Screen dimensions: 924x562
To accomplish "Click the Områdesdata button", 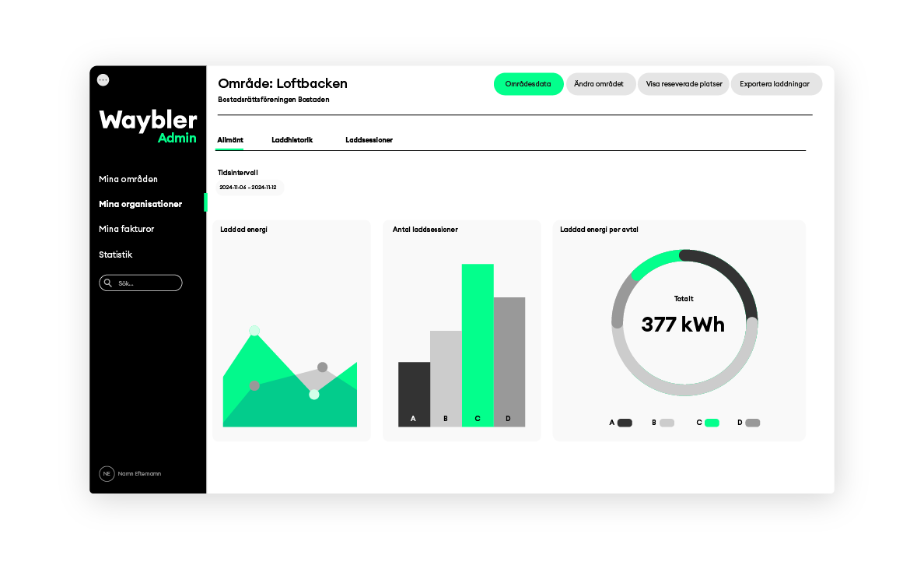I will click(528, 84).
